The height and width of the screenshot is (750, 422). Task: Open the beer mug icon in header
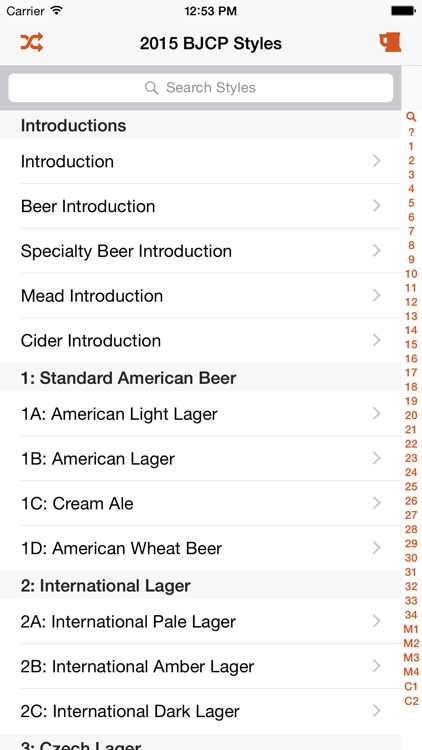click(x=390, y=43)
